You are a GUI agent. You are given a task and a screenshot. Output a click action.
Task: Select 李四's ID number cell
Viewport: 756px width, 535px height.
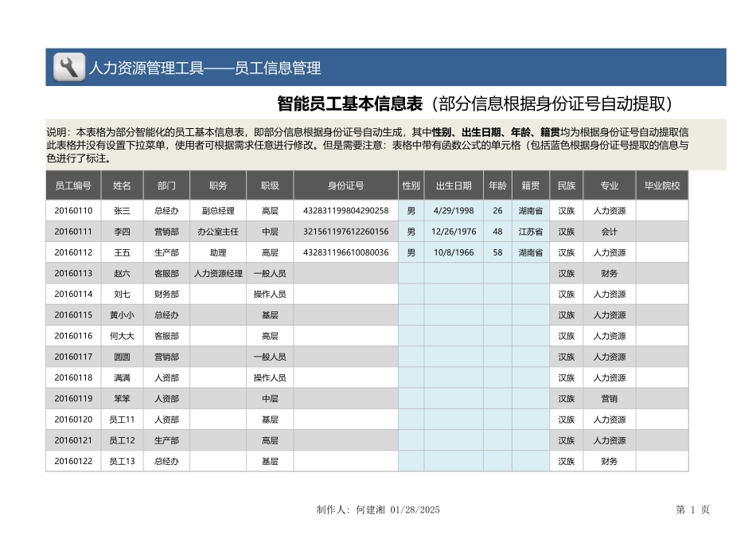pyautogui.click(x=345, y=232)
